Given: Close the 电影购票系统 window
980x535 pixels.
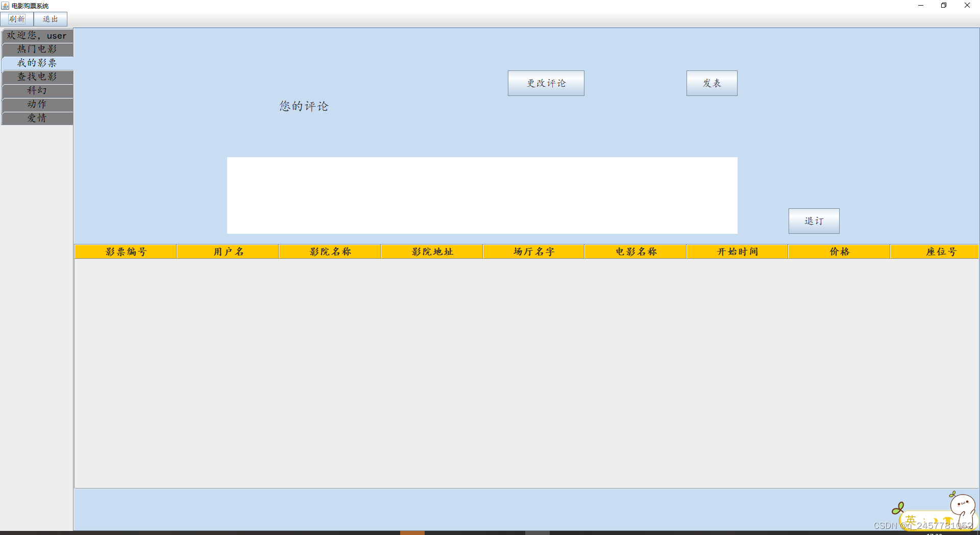Looking at the screenshot, I should pos(967,6).
